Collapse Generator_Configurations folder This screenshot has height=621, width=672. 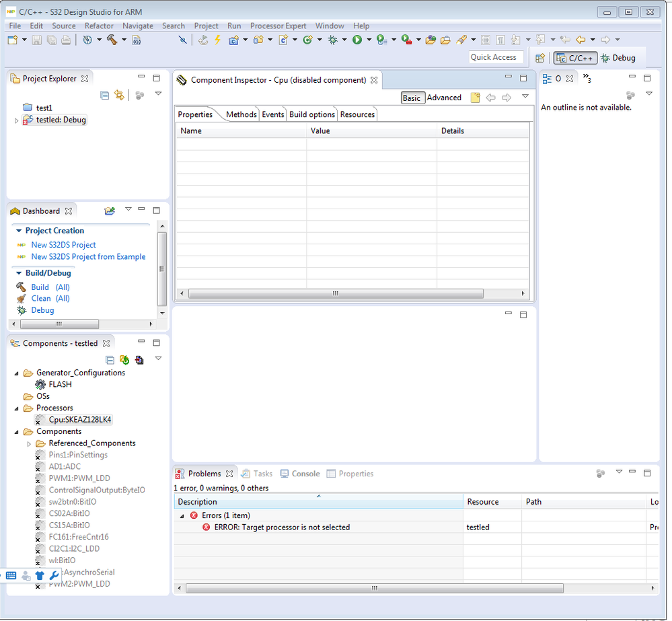point(16,373)
